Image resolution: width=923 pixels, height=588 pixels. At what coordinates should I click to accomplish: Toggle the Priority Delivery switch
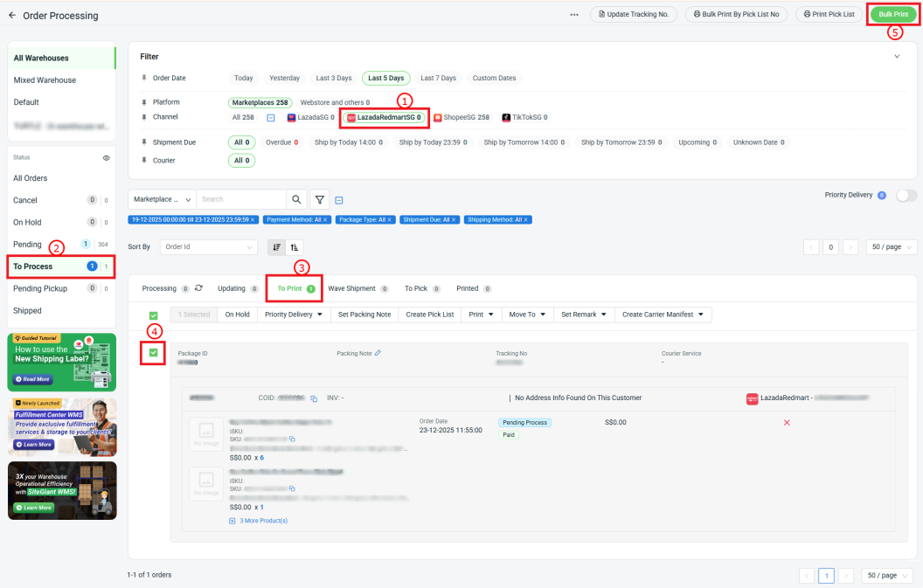pos(906,196)
